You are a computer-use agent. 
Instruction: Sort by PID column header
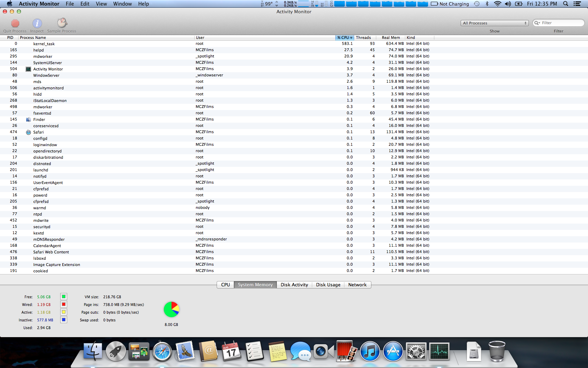click(x=9, y=38)
